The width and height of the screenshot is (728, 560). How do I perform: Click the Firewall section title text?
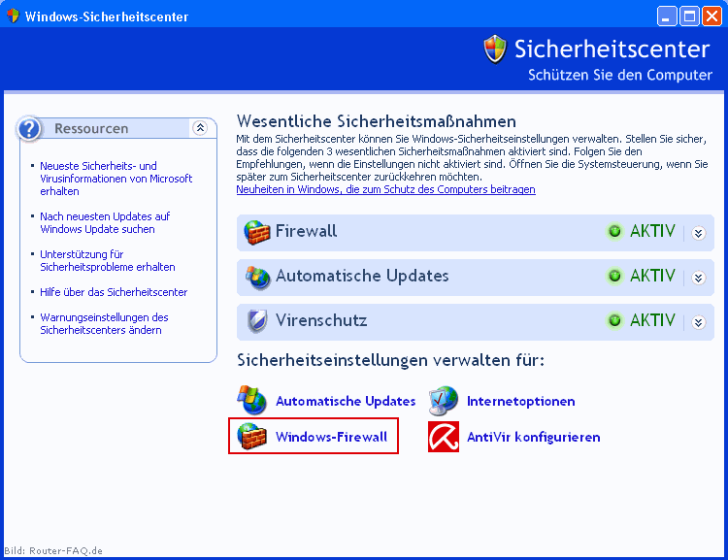click(307, 231)
